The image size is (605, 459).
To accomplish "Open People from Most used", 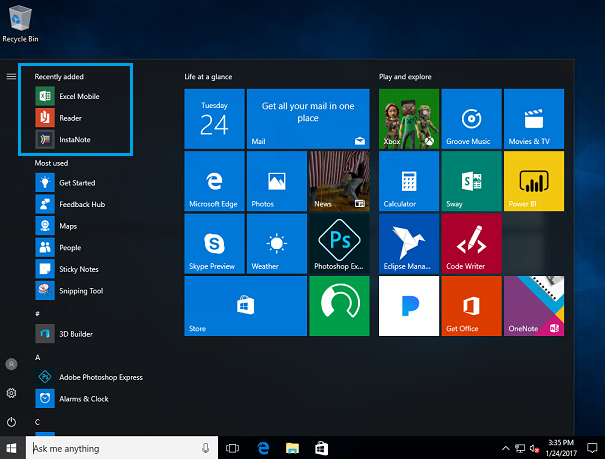I will click(x=58, y=248).
